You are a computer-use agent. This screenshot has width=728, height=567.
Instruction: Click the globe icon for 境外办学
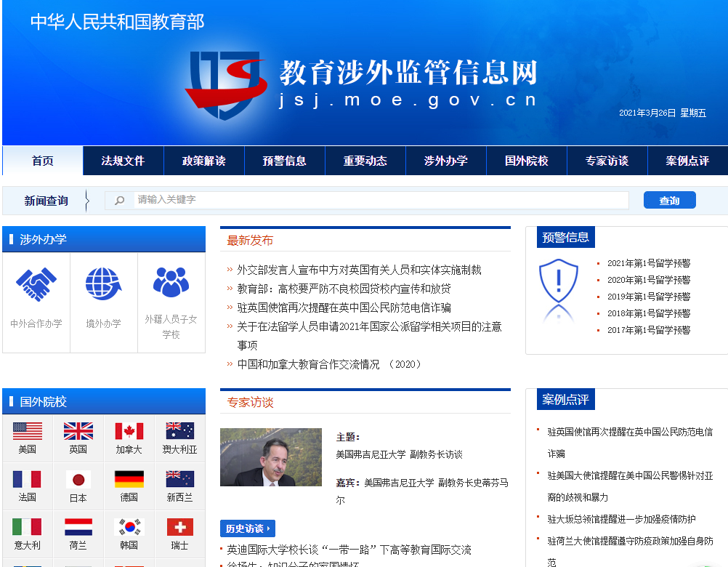[104, 283]
